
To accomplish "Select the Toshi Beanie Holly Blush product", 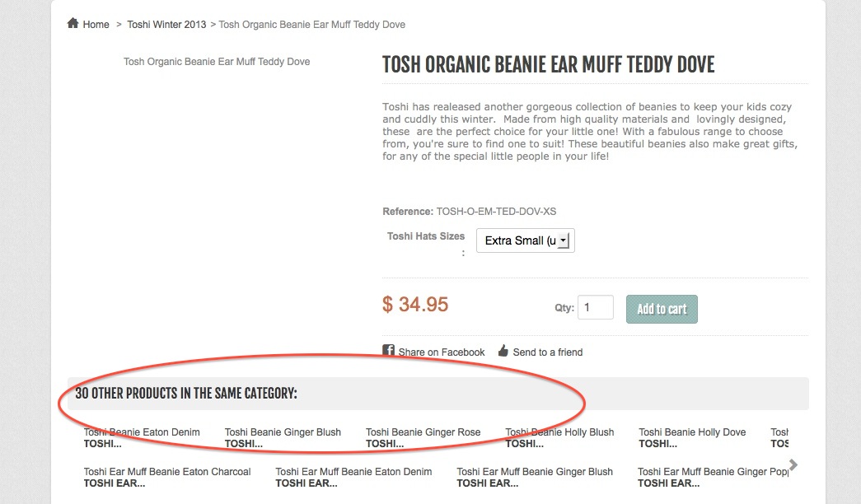I will pyautogui.click(x=559, y=432).
